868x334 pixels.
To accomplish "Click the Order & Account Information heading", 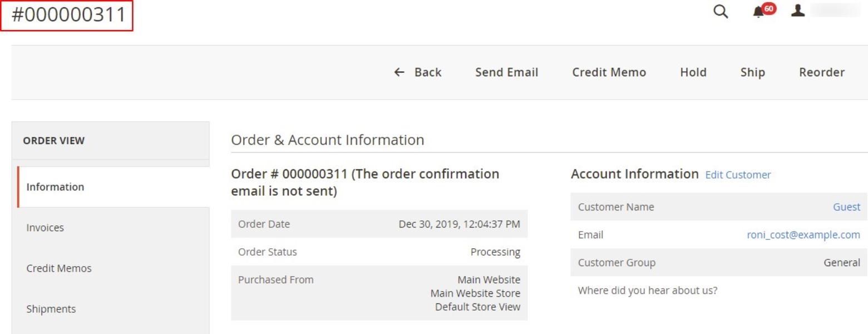I will (327, 140).
